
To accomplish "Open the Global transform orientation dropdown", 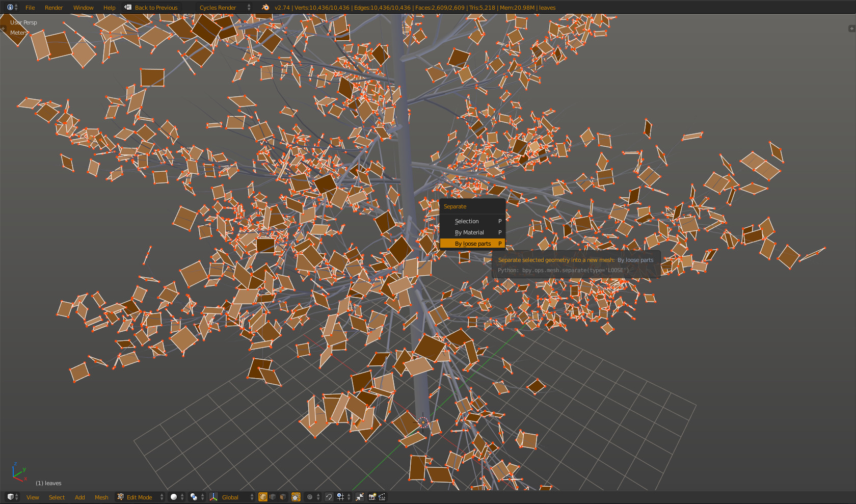I will (x=236, y=497).
